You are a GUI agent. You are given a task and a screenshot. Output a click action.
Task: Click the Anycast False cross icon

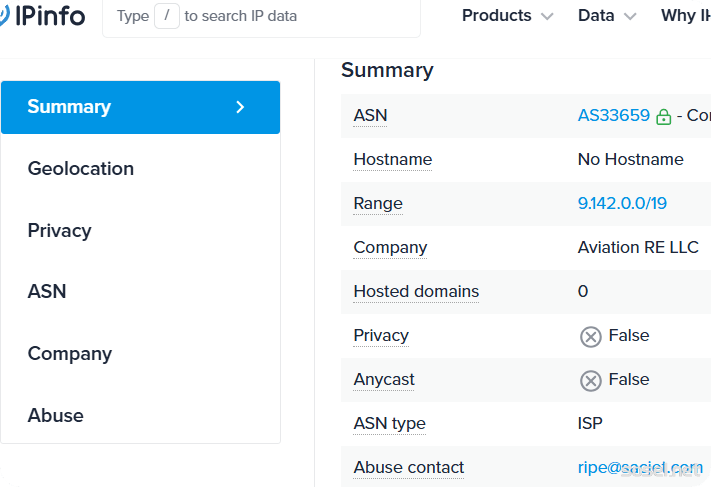tap(591, 381)
